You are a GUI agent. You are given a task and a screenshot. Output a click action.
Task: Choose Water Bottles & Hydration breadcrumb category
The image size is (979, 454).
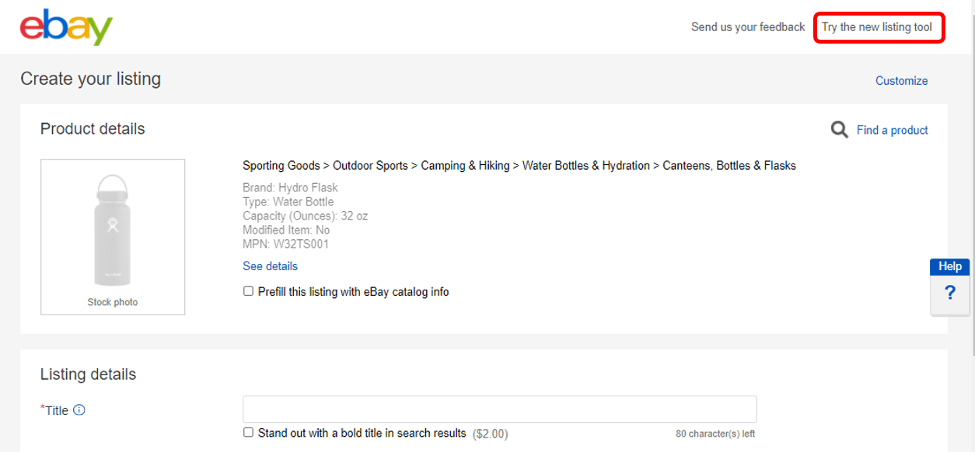tap(586, 165)
